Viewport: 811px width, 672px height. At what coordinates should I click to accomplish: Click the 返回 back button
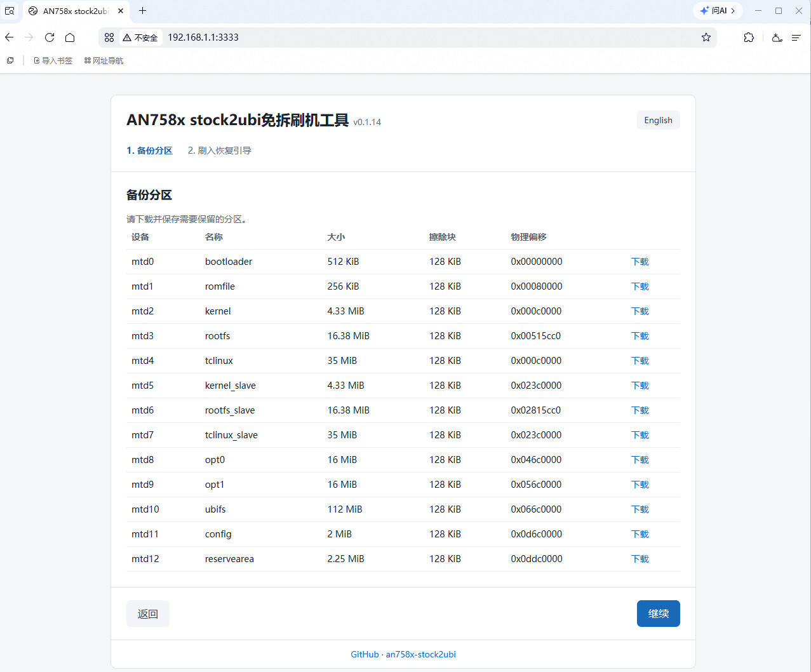tap(148, 614)
